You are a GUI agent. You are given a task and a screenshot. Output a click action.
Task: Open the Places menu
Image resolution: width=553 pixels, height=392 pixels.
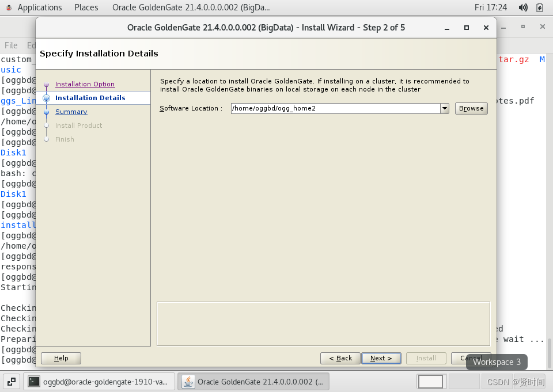[x=86, y=7]
